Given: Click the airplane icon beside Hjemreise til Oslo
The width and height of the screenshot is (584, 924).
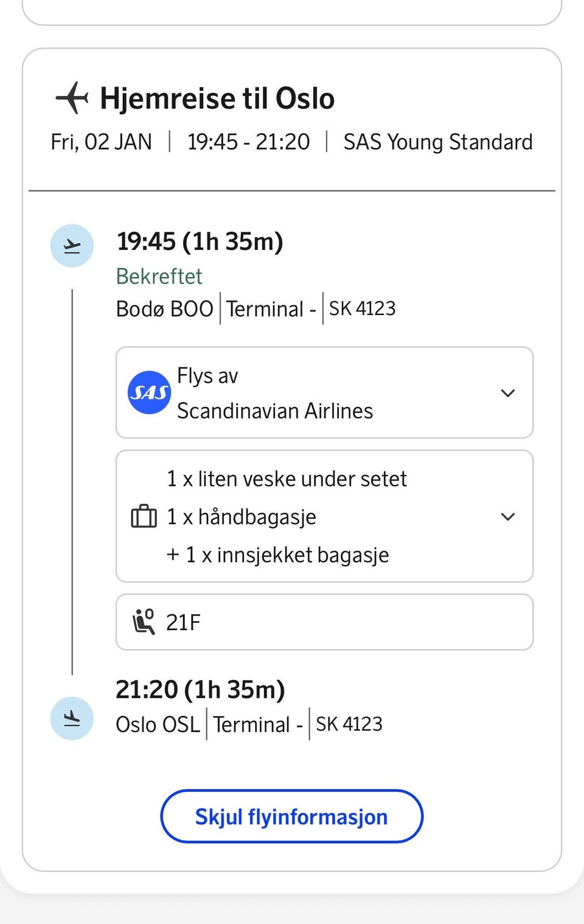Looking at the screenshot, I should [72, 97].
